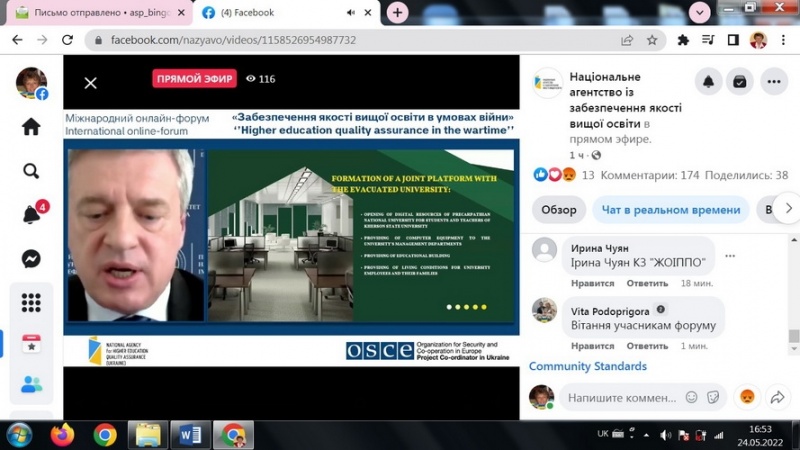This screenshot has height=450, width=800.
Task: Save the video with the bookmark button
Action: [x=740, y=82]
